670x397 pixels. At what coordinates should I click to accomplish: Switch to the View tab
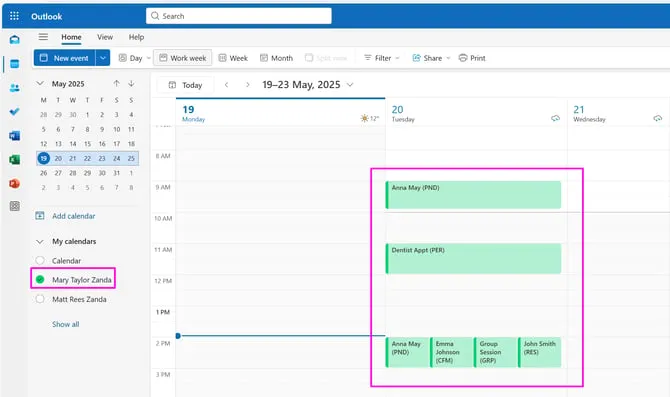105,37
